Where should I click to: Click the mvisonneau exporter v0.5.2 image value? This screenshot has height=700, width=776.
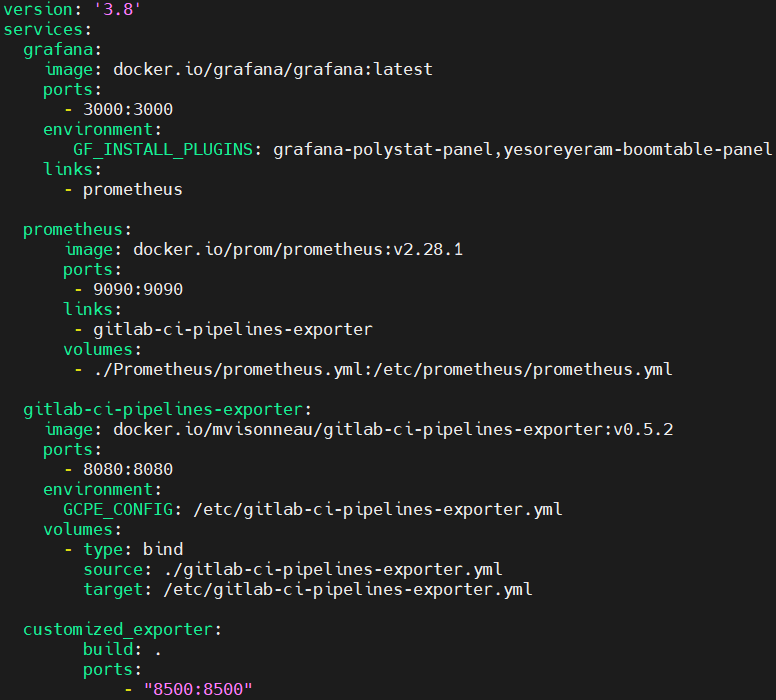393,430
